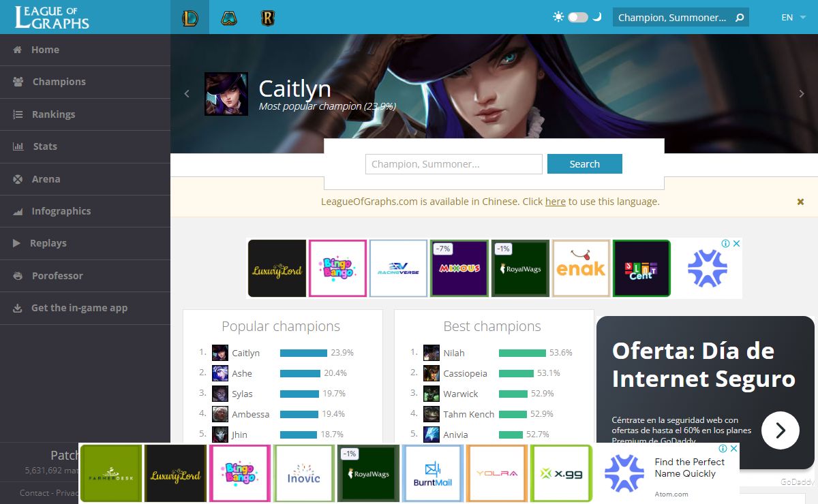Switch to Legends of Runeterra game icon
The image size is (818, 504).
(x=267, y=17)
